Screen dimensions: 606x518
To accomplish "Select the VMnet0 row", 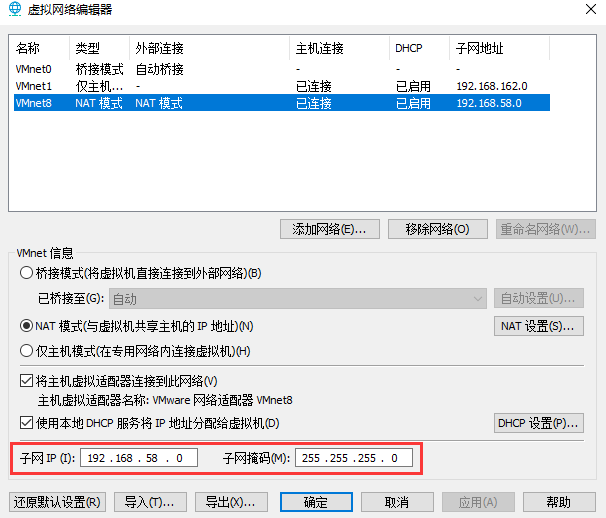I will tap(282, 69).
